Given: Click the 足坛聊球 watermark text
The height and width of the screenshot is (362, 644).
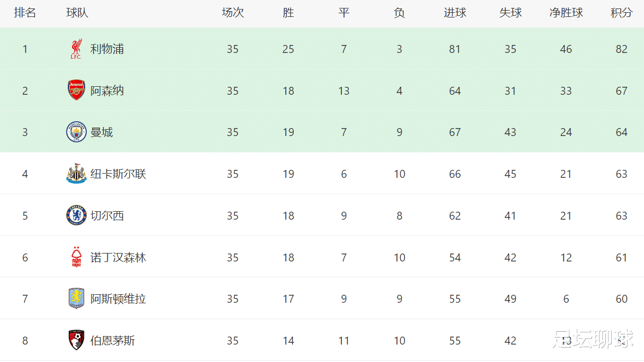Looking at the screenshot, I should tap(593, 339).
